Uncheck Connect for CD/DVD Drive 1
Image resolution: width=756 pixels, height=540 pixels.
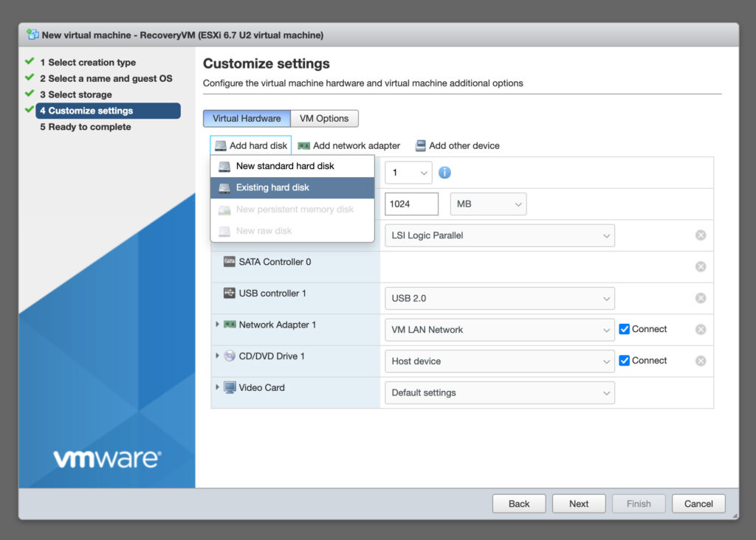pos(624,360)
